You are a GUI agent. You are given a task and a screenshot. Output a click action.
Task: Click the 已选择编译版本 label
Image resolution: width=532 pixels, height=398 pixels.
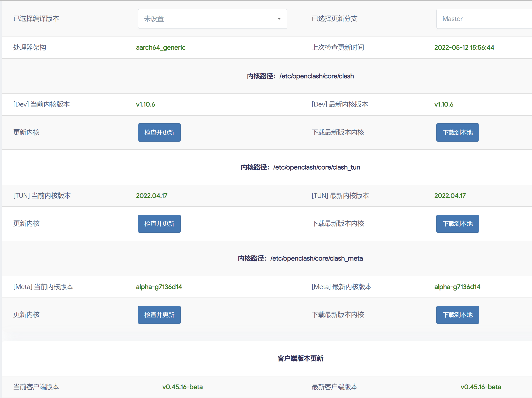pyautogui.click(x=36, y=18)
